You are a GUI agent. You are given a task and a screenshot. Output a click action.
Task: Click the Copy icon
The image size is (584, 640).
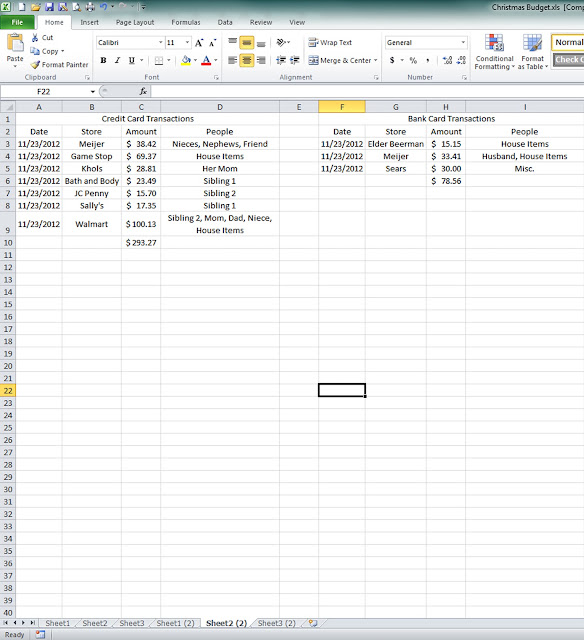click(35, 51)
